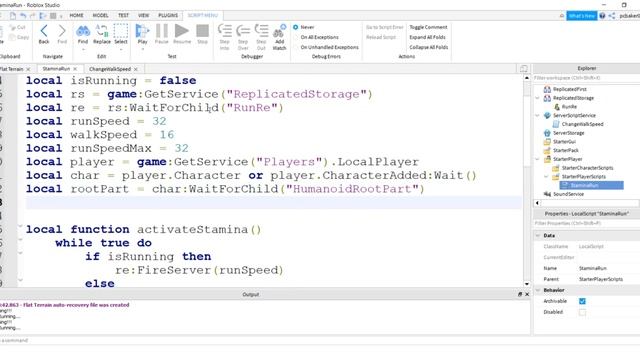Screen dimensions: 640x360
Task: Open the HOME ribbon tab
Action: pos(76,16)
